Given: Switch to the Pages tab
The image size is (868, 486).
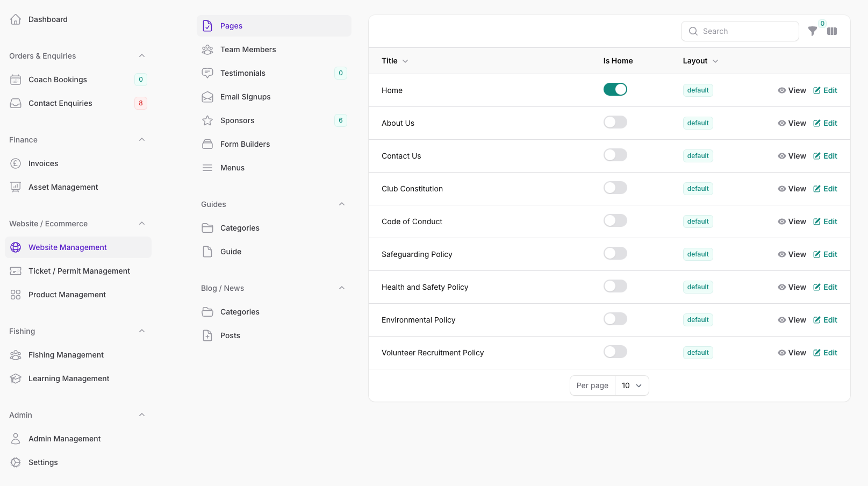Looking at the screenshot, I should coord(231,25).
